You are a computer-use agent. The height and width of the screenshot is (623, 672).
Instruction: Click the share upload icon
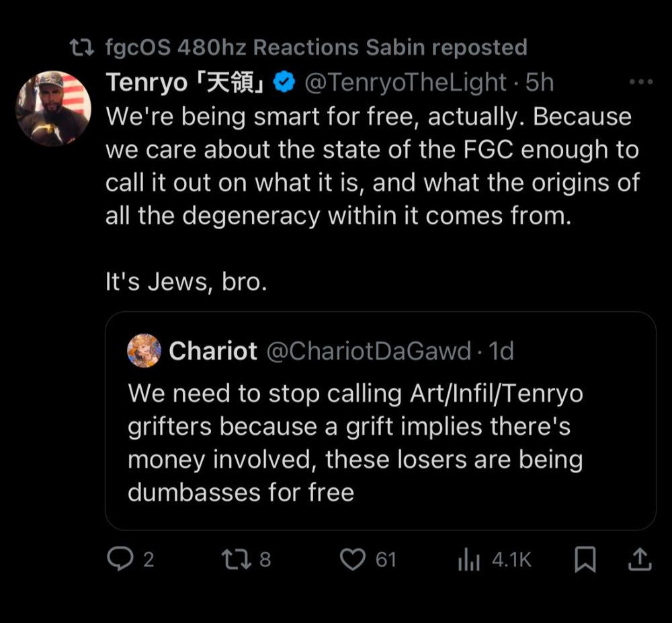tap(639, 559)
